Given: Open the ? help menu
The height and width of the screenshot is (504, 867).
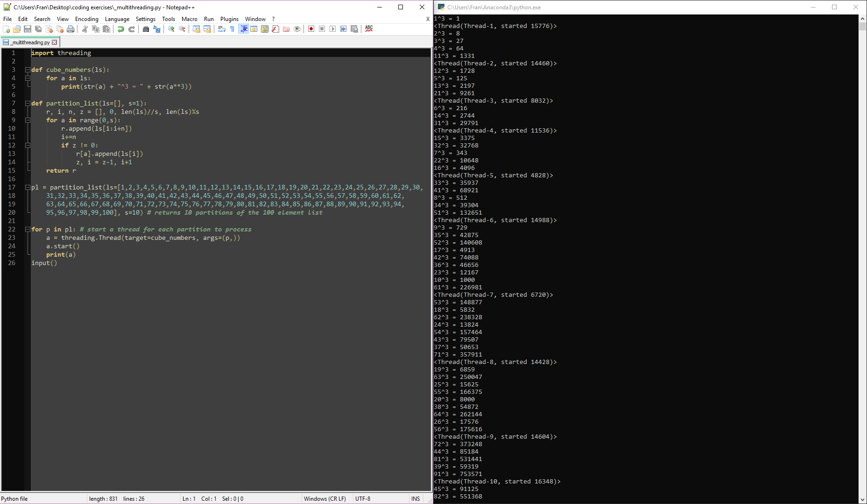Looking at the screenshot, I should (274, 19).
